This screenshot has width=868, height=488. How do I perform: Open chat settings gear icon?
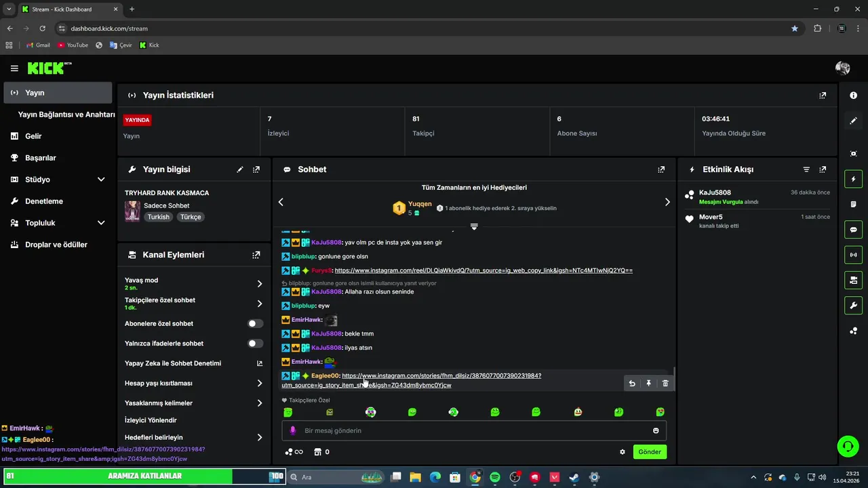623,452
